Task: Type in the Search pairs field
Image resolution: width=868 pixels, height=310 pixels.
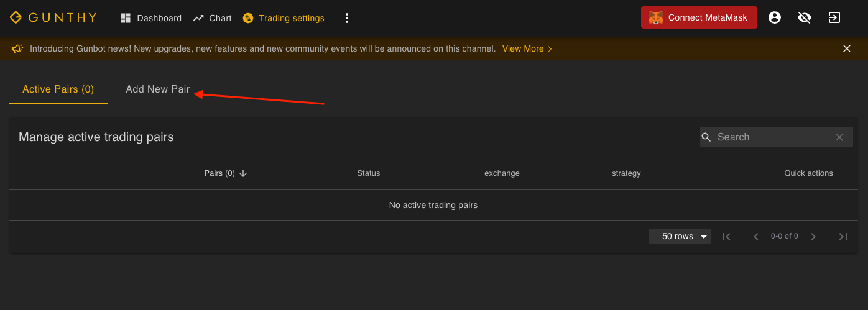Action: coord(771,137)
